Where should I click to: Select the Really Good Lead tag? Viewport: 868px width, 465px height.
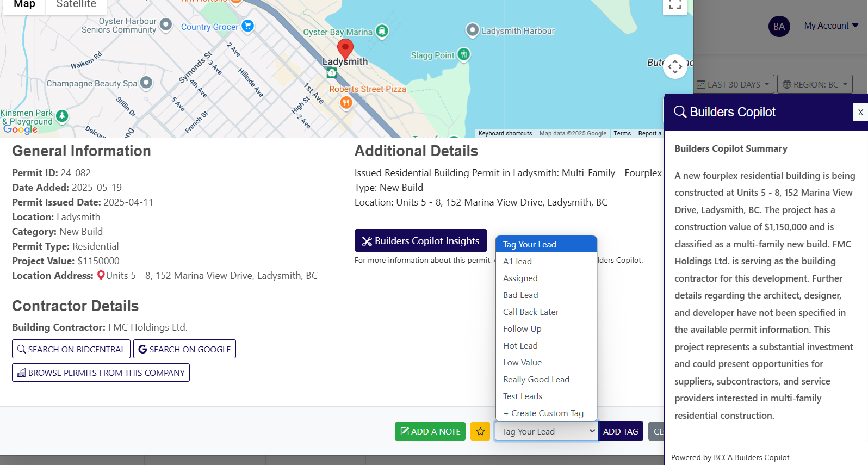[x=547, y=379]
